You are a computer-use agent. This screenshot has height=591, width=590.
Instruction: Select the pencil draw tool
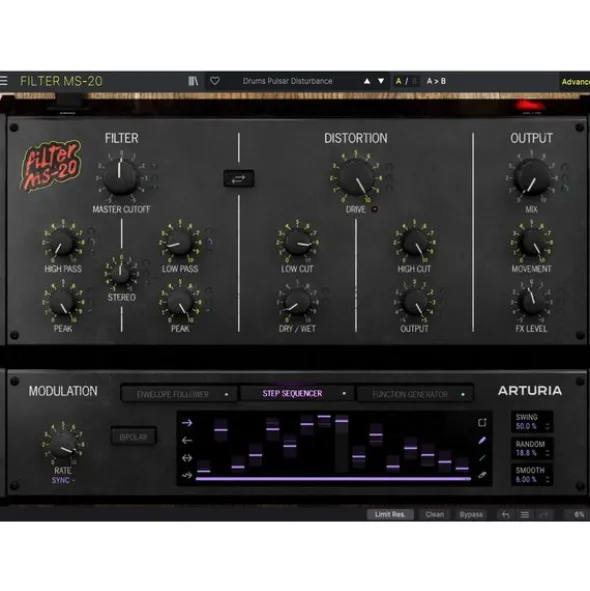pyautogui.click(x=482, y=440)
